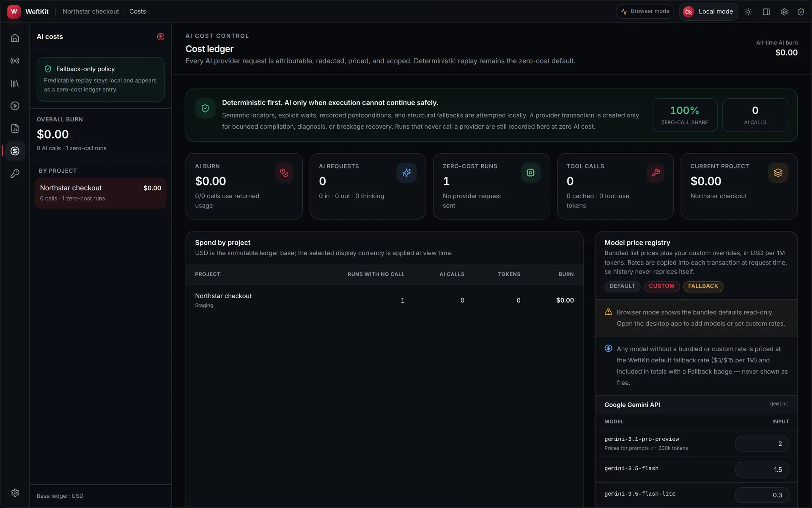Click Northstar checkout row in spend table
The width and height of the screenshot is (812, 508).
[x=384, y=300]
